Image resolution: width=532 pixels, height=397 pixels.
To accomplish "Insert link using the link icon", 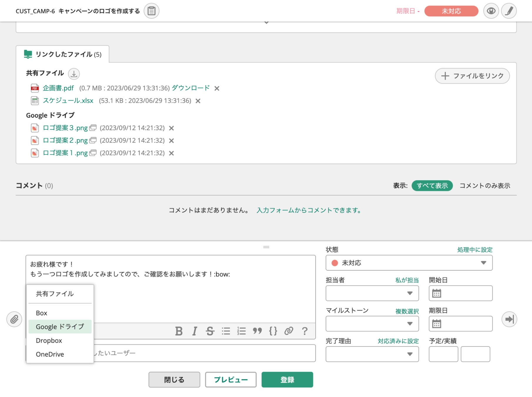I will [x=289, y=331].
